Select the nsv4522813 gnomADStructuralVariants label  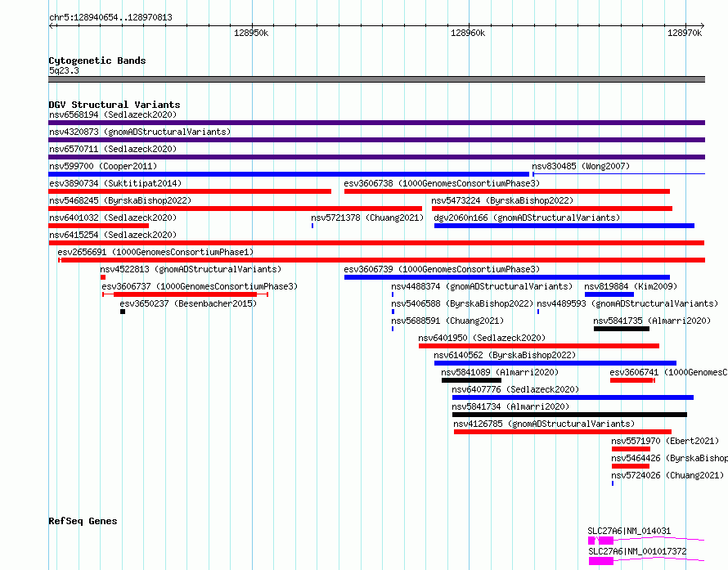point(191,269)
